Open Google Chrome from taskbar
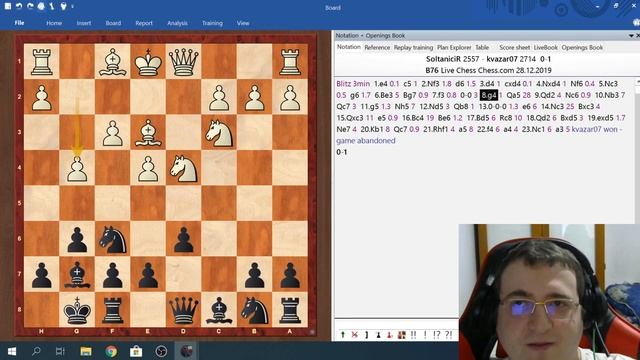 [x=111, y=351]
